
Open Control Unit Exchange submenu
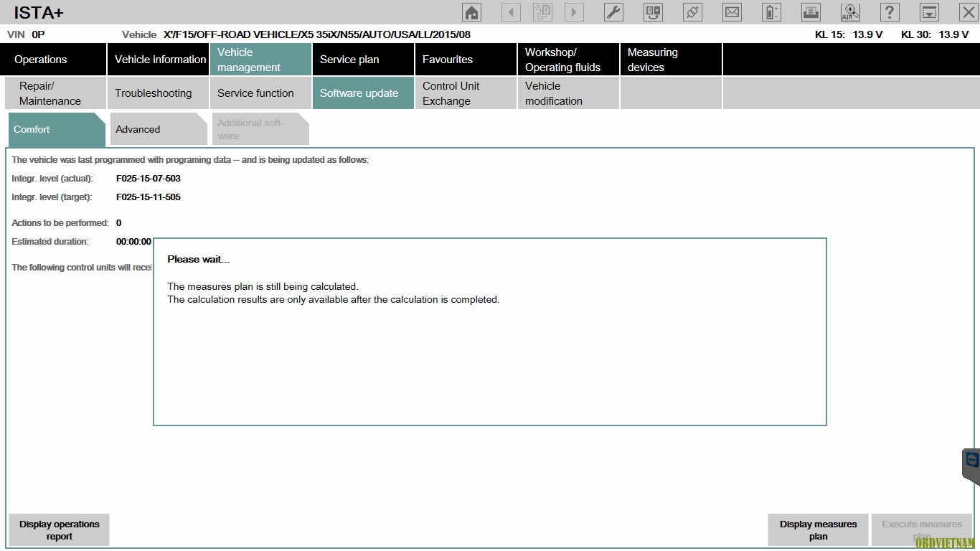pyautogui.click(x=466, y=93)
